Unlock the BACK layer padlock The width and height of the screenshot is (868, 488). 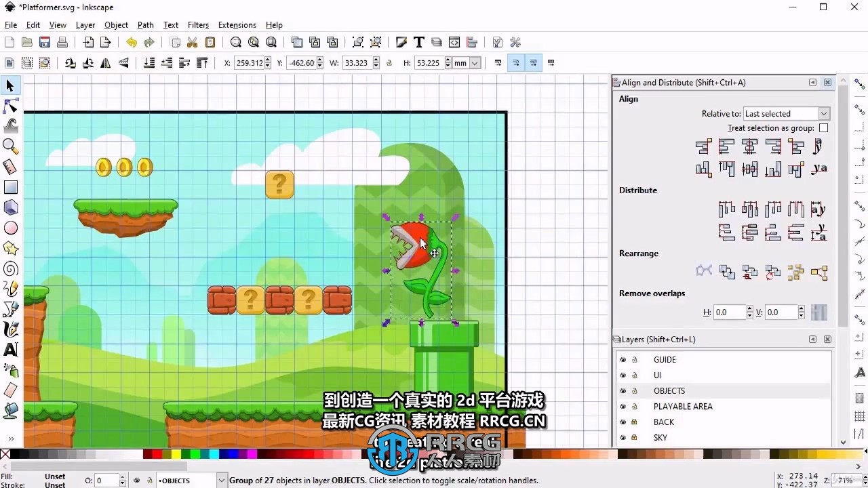click(635, 422)
